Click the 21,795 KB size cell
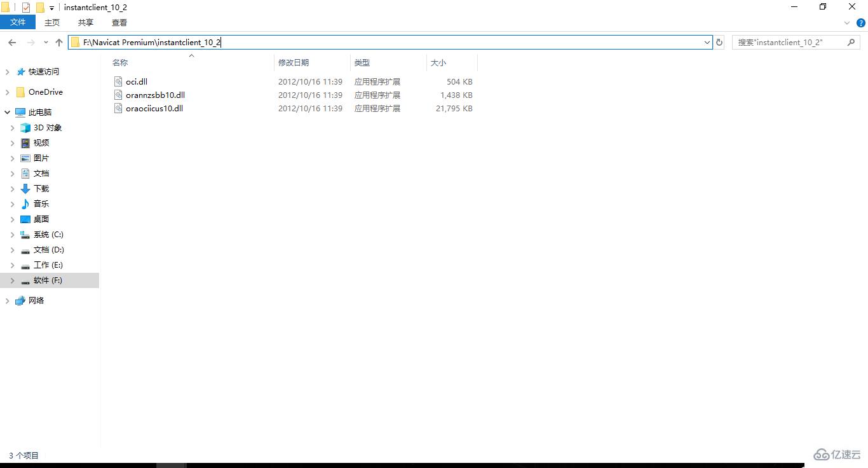868x468 pixels. coord(454,108)
